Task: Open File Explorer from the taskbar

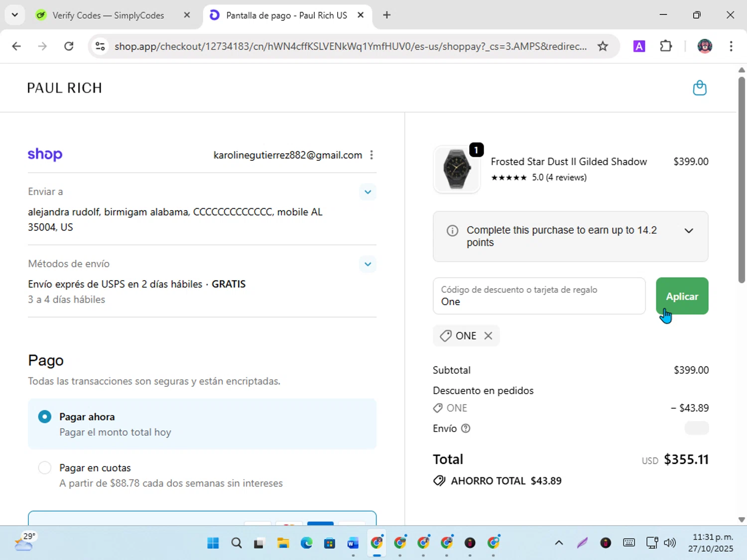Action: point(283,543)
